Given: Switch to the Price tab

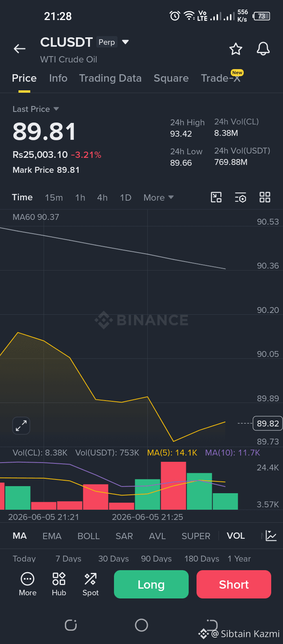Looking at the screenshot, I should [x=24, y=78].
